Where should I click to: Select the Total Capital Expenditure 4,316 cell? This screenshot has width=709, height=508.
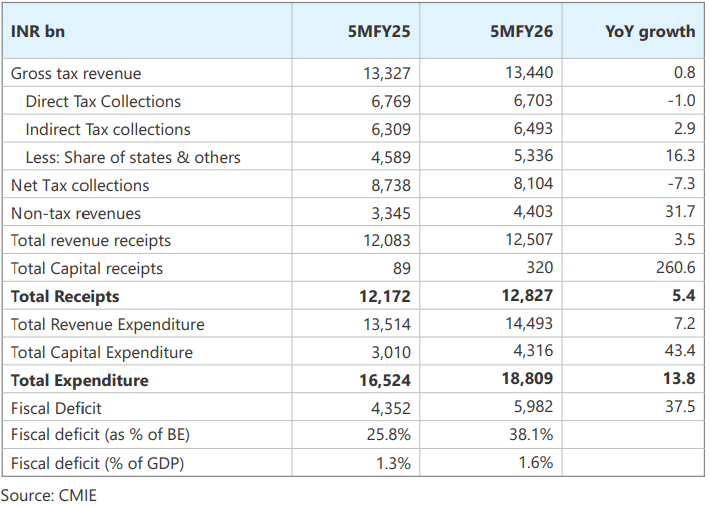click(533, 352)
